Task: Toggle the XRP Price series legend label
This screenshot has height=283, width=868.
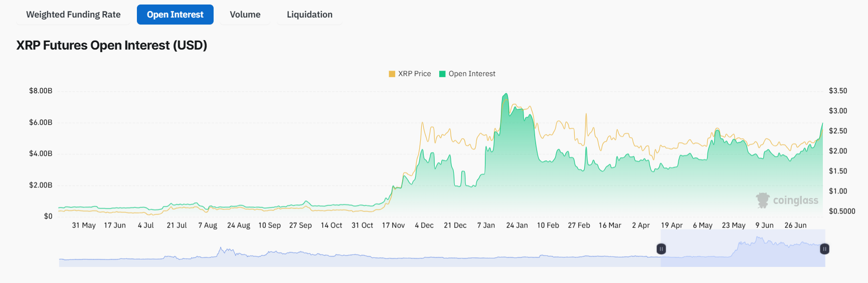Action: (x=414, y=74)
